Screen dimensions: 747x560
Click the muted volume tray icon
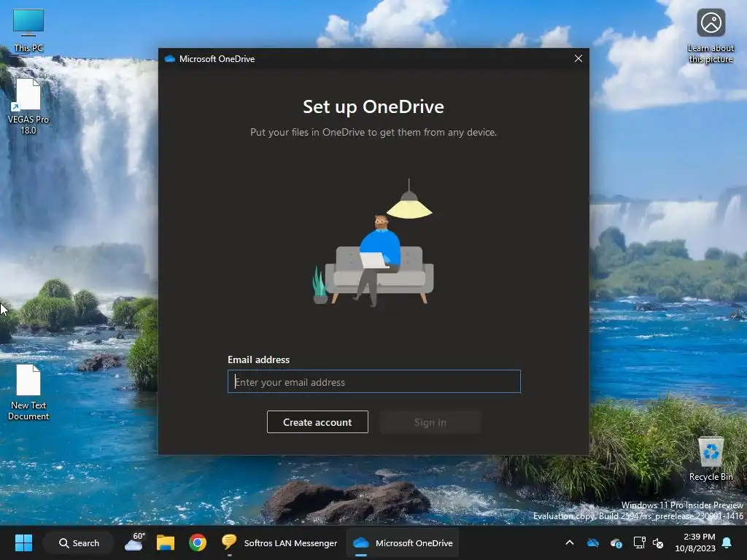tap(658, 542)
